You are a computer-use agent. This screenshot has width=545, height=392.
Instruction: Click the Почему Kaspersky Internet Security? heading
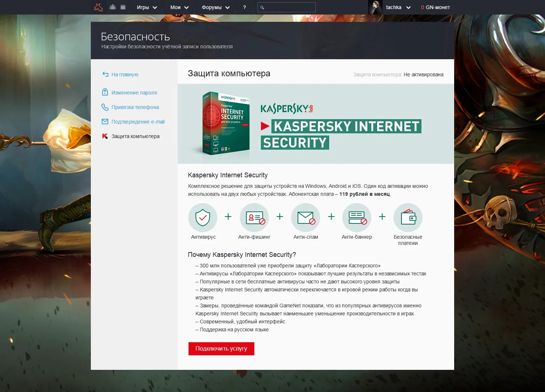pyautogui.click(x=242, y=255)
